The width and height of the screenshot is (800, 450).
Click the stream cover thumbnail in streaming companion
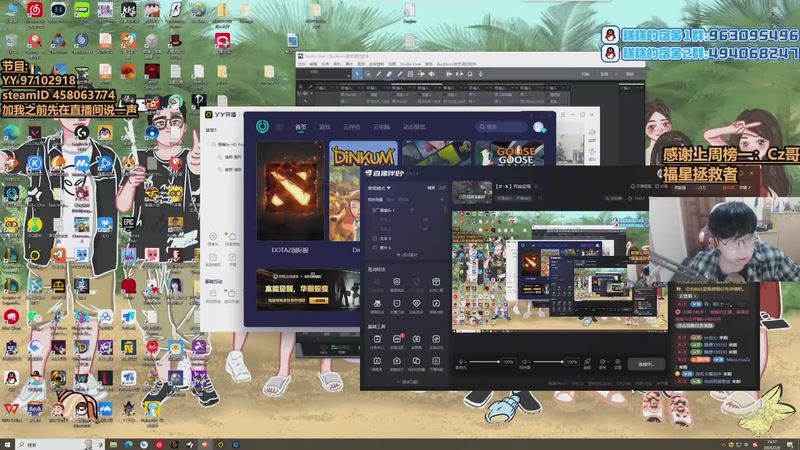click(472, 192)
